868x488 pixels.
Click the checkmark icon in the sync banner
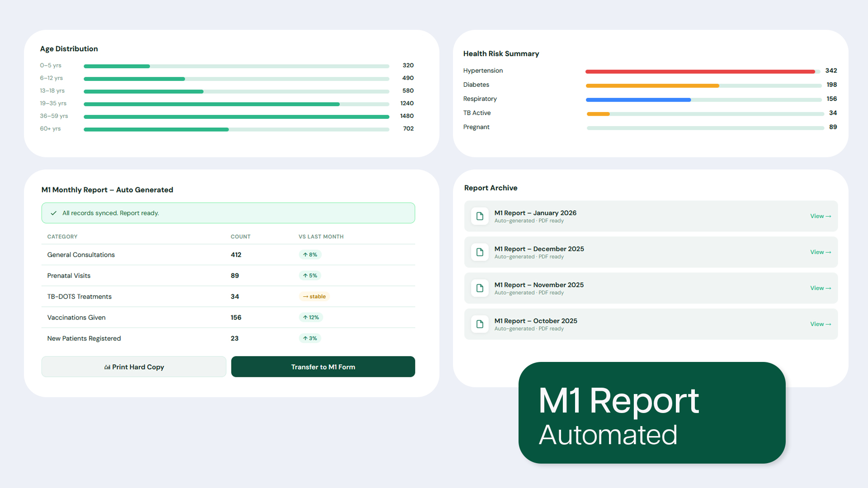point(54,213)
